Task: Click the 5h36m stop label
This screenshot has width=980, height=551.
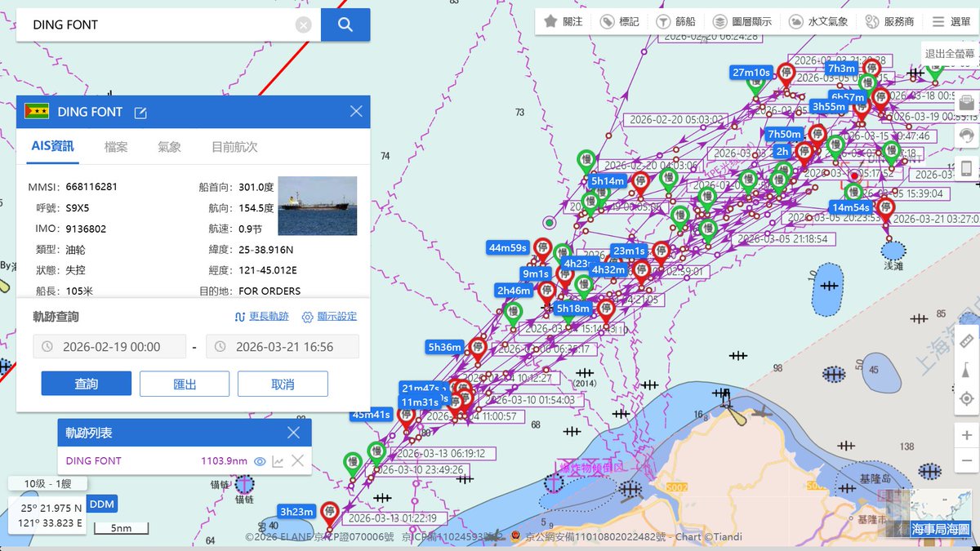Action: point(445,347)
